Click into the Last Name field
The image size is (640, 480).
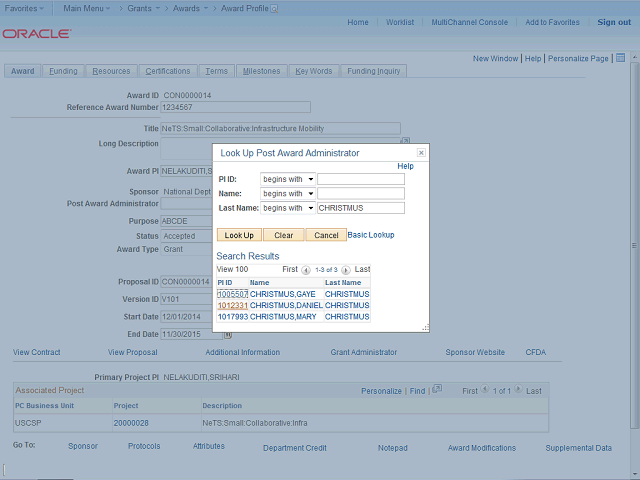pyautogui.click(x=360, y=208)
